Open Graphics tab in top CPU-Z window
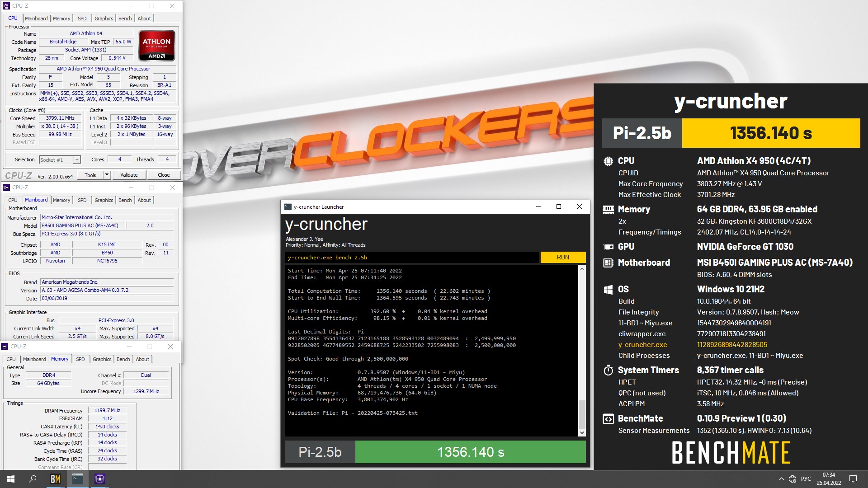 [104, 19]
